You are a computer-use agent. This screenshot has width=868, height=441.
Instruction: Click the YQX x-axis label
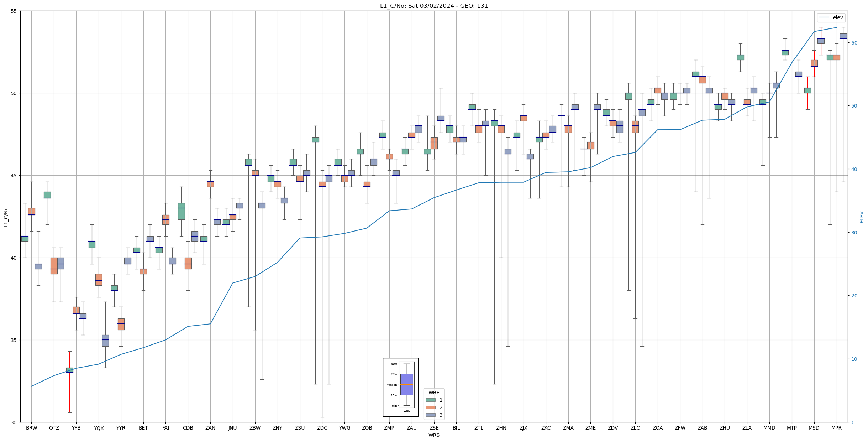(x=99, y=428)
